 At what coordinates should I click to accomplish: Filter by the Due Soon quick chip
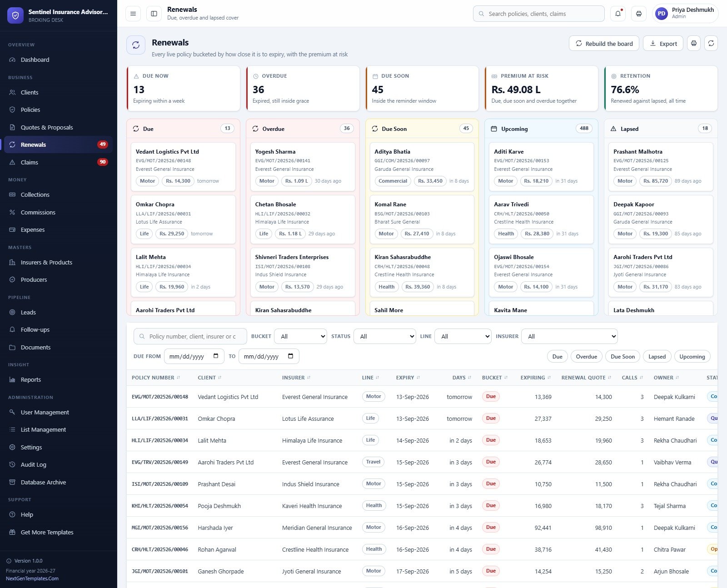[x=622, y=357]
